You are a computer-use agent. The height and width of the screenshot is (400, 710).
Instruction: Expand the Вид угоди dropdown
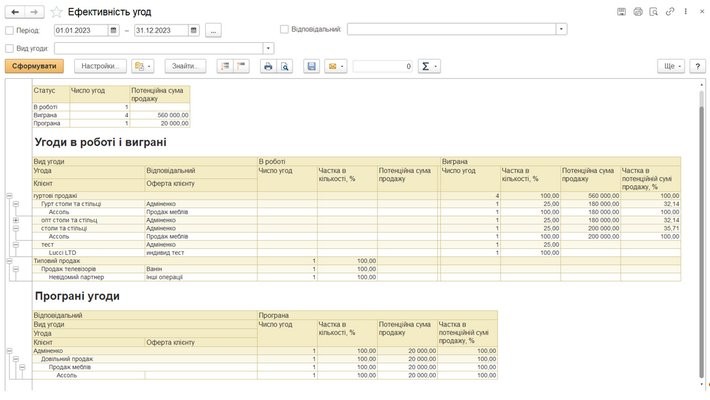(x=268, y=48)
